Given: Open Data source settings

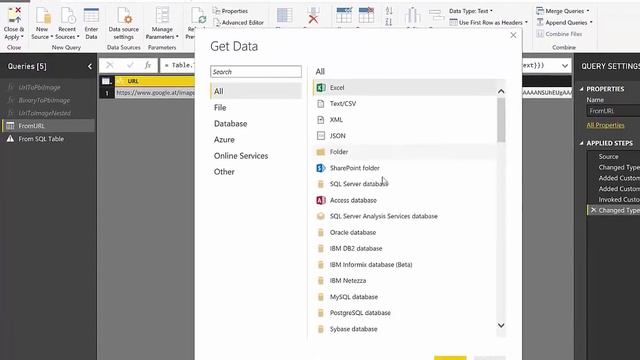Looking at the screenshot, I should 123,24.
